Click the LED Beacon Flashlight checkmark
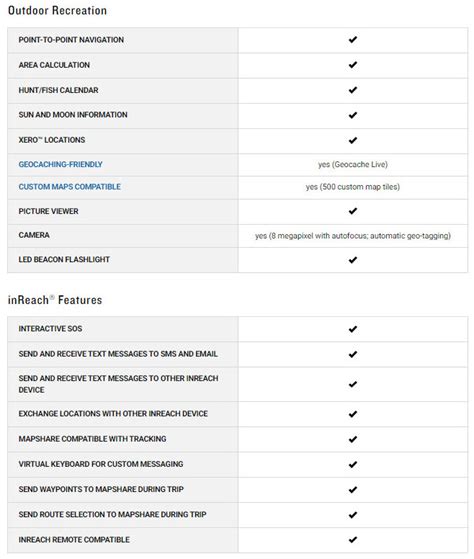Viewport: 474px width, 559px height. 353,260
